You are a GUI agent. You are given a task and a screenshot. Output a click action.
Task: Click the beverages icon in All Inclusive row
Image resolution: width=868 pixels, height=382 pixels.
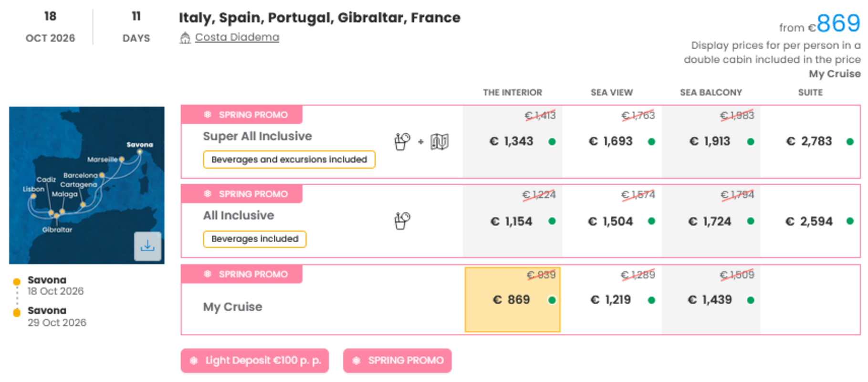pos(402,221)
